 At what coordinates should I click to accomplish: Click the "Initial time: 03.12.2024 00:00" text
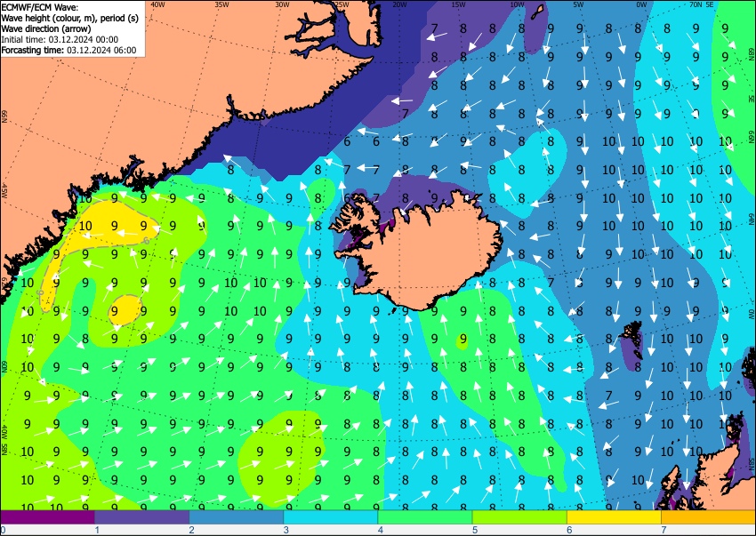(x=60, y=39)
